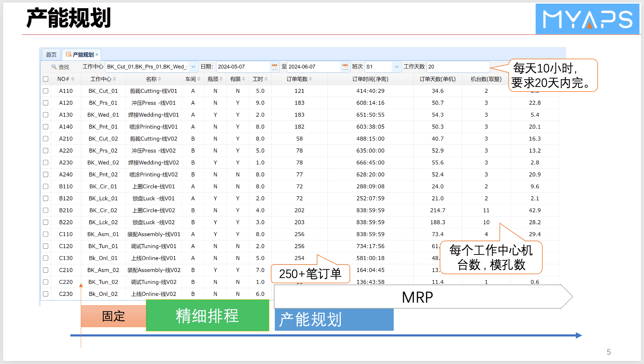
Task: Sort by the NO# column arrows
Action: (73, 79)
